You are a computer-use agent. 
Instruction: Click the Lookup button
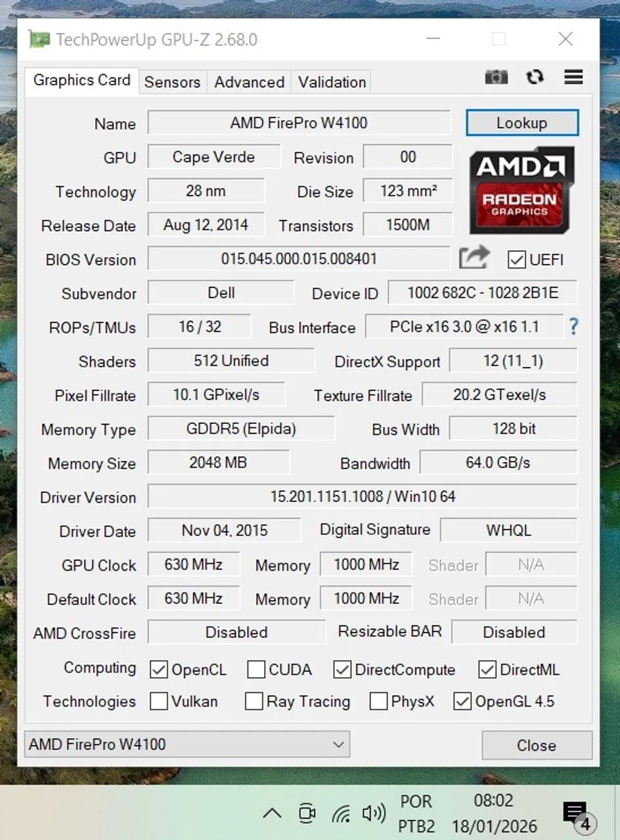click(x=522, y=123)
